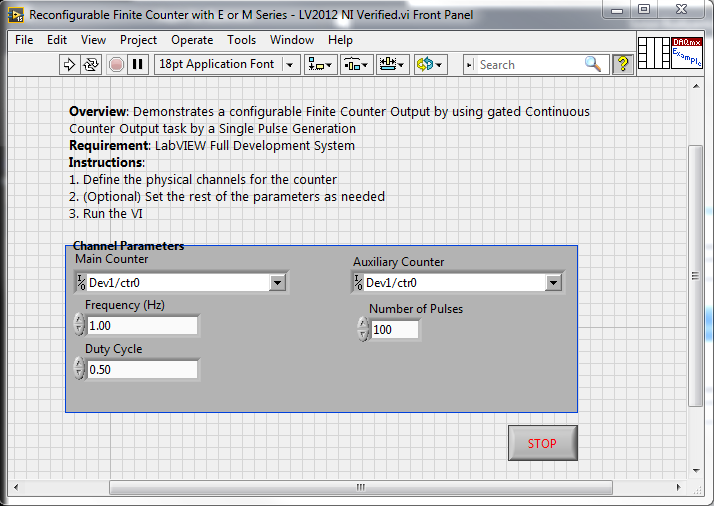Open the Align Objects tool
The width and height of the screenshot is (714, 506).
(x=321, y=65)
